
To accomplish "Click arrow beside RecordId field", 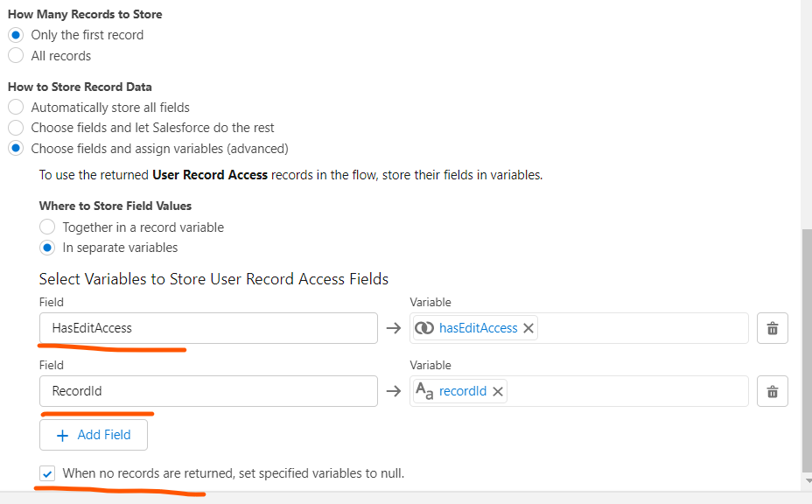I will point(394,391).
